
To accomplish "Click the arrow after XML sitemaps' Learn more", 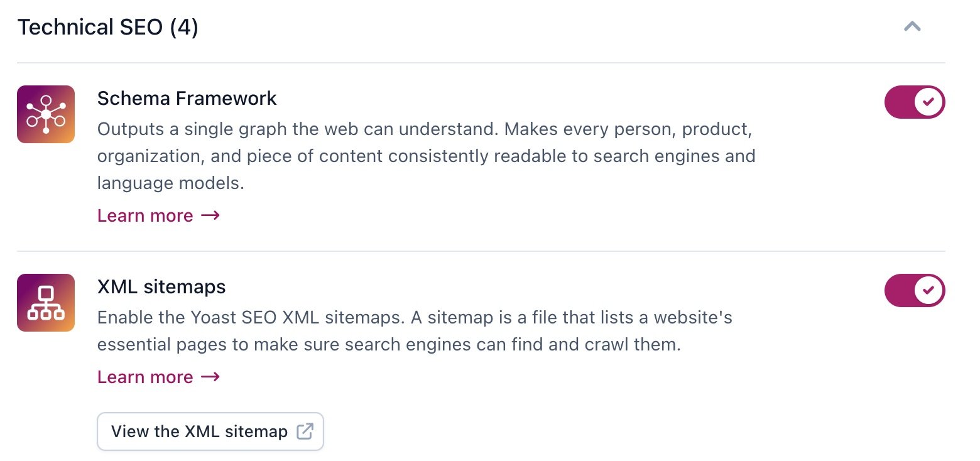I will (210, 377).
